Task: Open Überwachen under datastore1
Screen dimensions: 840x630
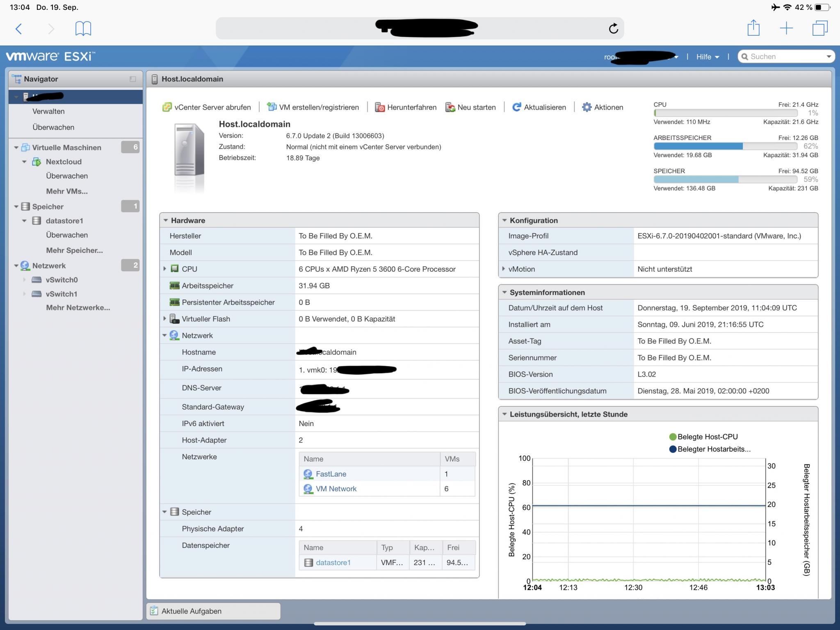Action: 67,235
